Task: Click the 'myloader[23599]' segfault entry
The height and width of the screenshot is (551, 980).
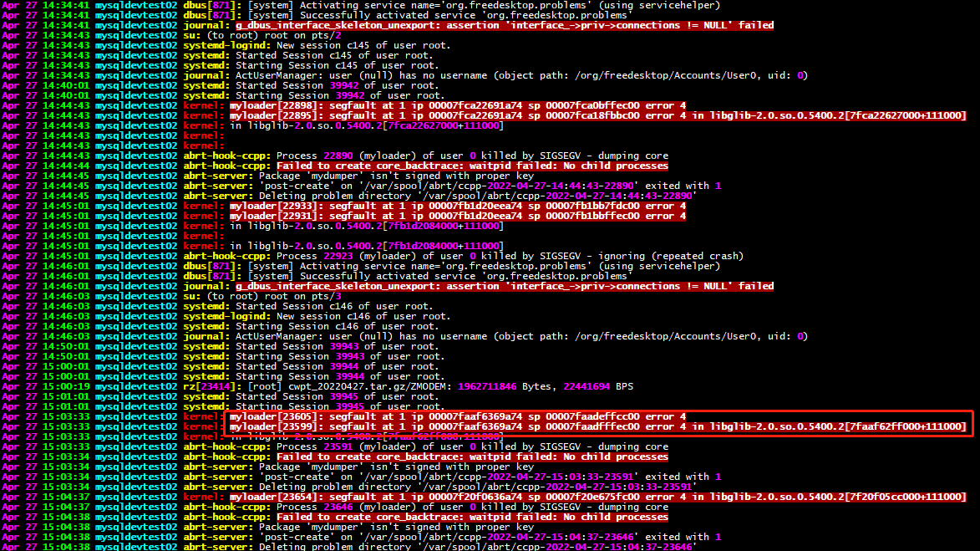Action: [597, 426]
